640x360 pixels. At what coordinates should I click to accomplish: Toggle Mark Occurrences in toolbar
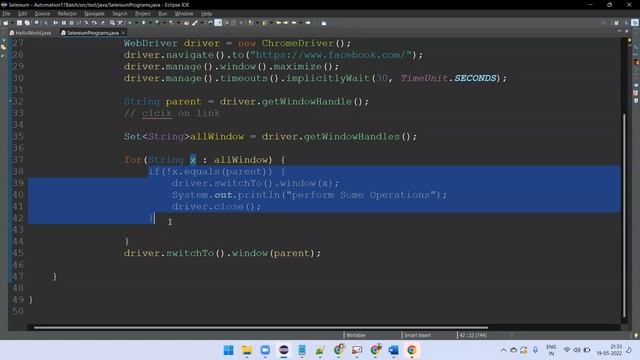218,23
